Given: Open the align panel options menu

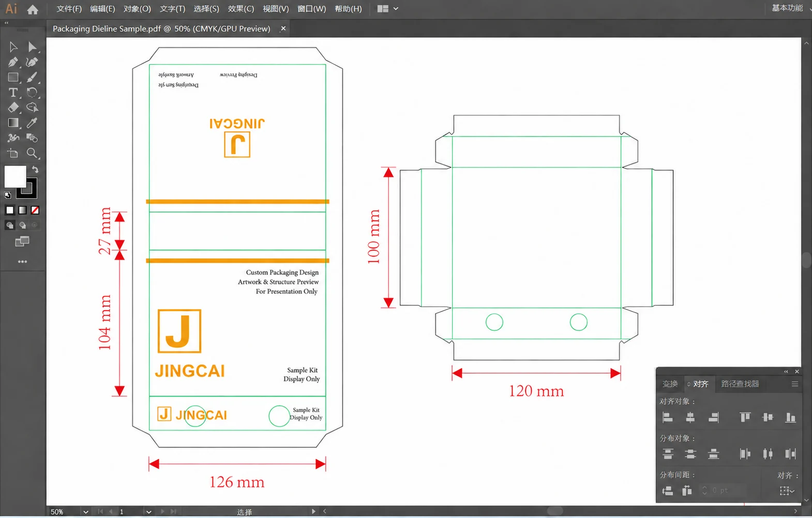Looking at the screenshot, I should pos(795,384).
